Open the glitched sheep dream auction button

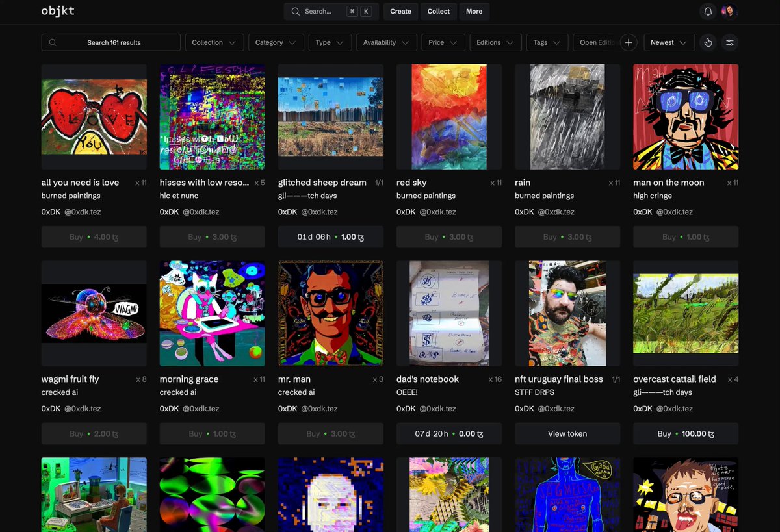pos(330,237)
